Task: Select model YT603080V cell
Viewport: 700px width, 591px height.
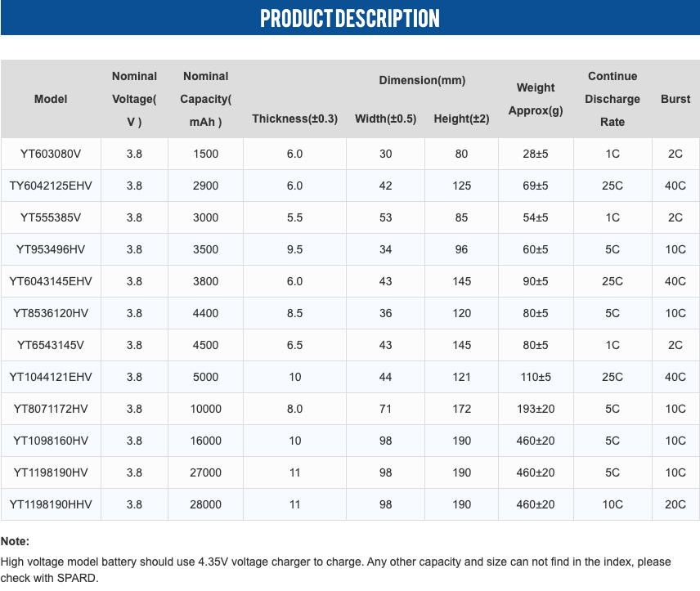Action: point(51,154)
